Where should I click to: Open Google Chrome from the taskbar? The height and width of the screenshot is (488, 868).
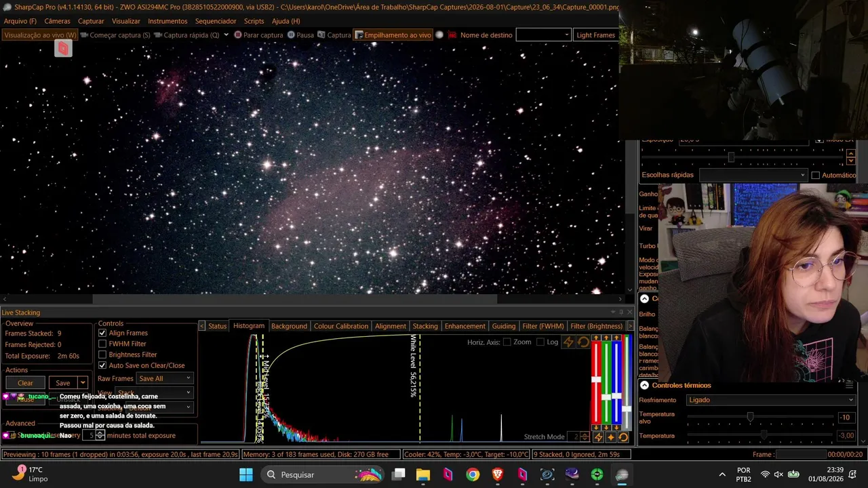(x=473, y=474)
